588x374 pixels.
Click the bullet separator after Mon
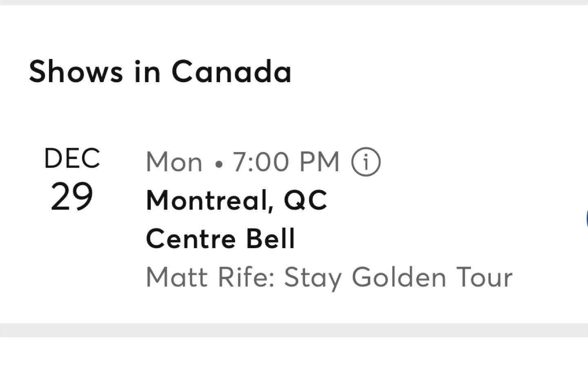click(x=219, y=164)
